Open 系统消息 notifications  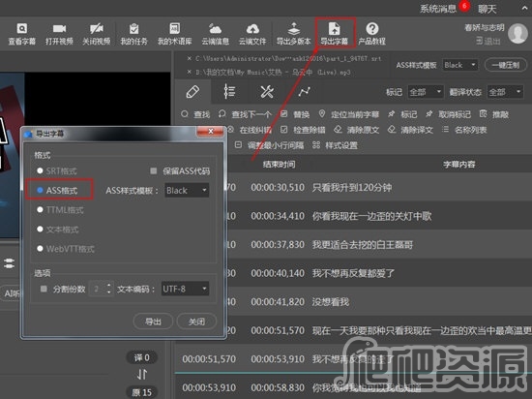(x=438, y=9)
